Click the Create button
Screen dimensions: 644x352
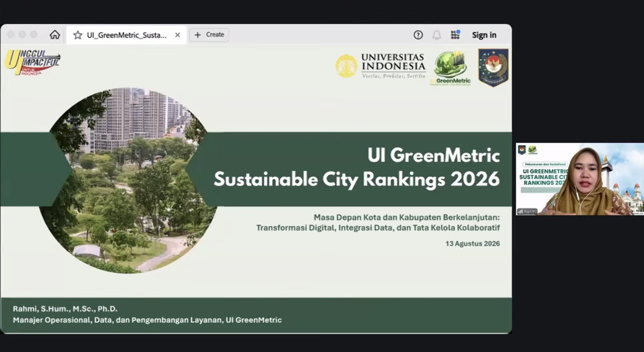coord(209,34)
